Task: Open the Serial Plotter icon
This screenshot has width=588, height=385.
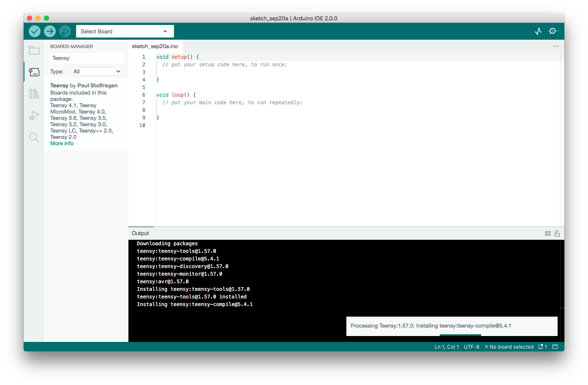Action: point(538,31)
